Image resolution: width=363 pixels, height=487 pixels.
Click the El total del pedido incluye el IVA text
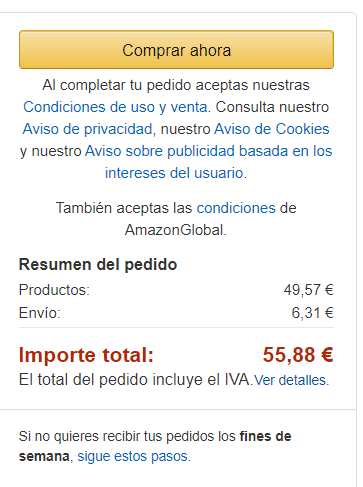click(136, 380)
